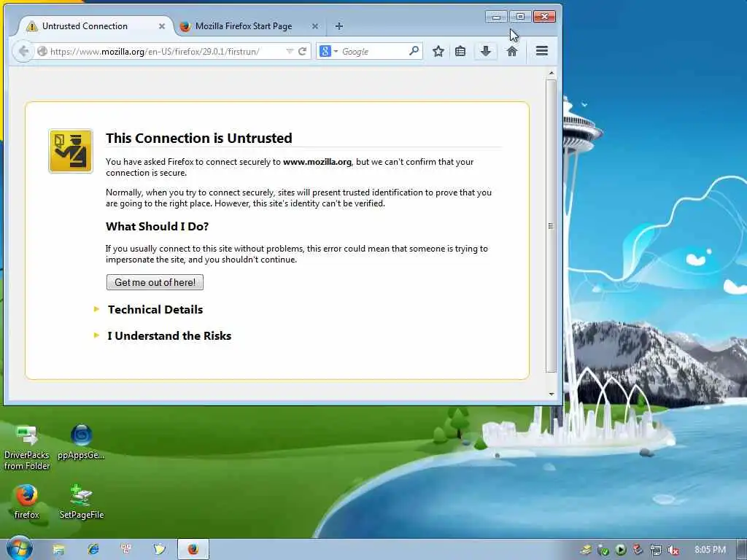This screenshot has width=747, height=560.
Task: Open the Windows Start orb
Action: (x=19, y=548)
